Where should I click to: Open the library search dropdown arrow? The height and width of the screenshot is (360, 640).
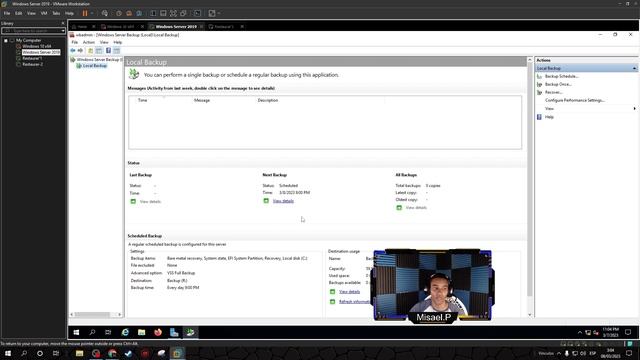63,31
